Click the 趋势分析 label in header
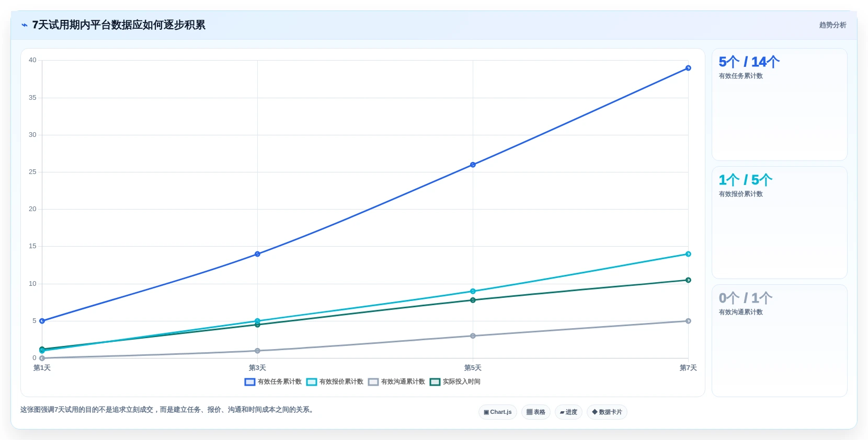The height and width of the screenshot is (440, 868). (833, 25)
